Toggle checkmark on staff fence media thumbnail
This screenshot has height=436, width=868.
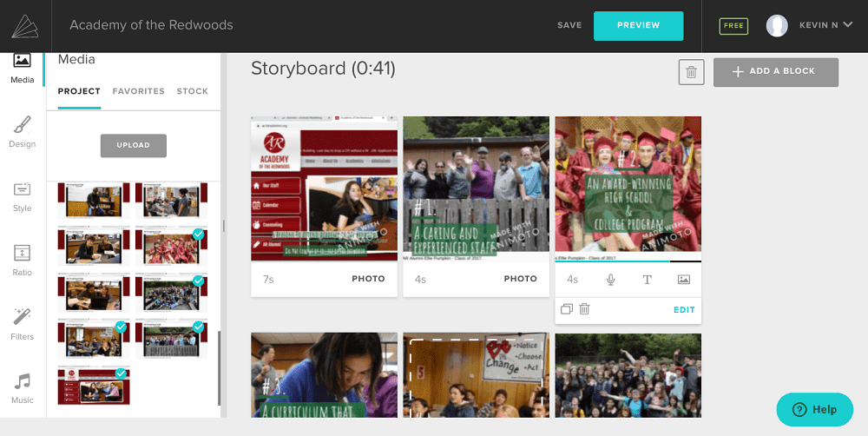pos(198,327)
